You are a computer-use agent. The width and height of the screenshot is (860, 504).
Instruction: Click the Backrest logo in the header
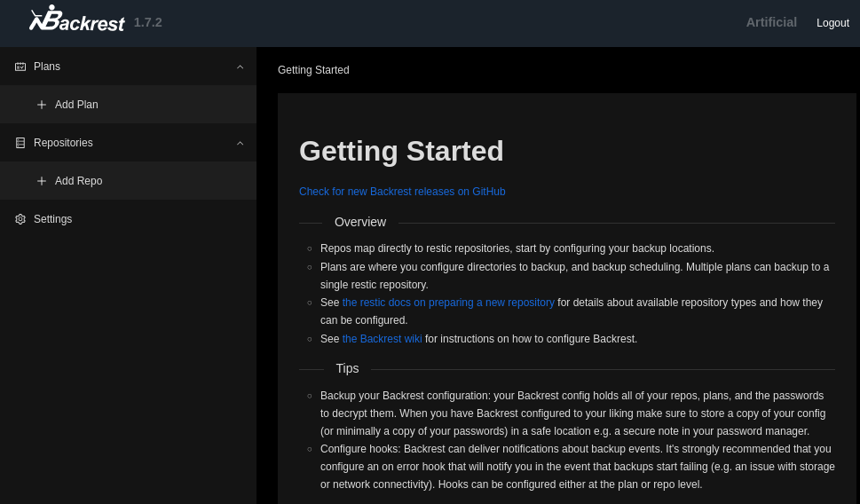76,20
